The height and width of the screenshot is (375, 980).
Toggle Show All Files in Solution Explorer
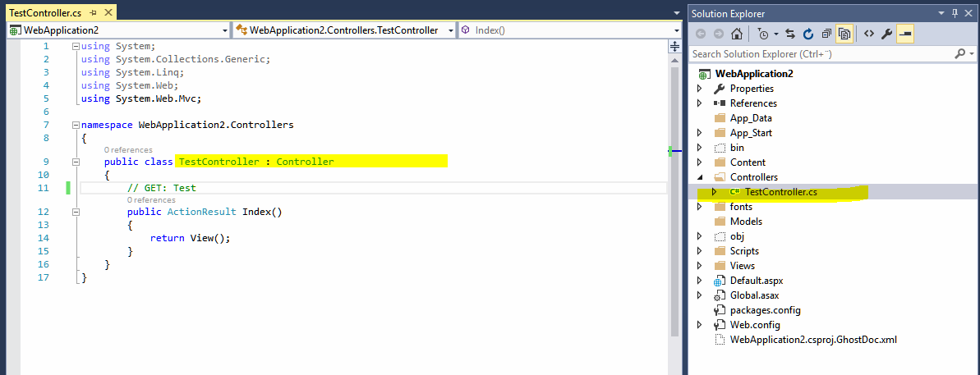[844, 34]
